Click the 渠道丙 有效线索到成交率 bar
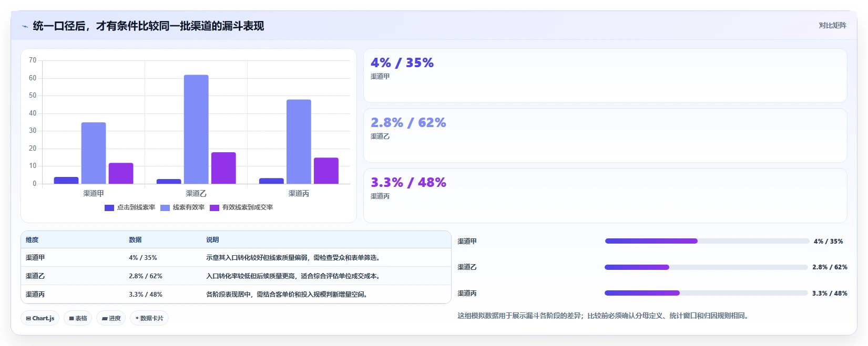The image size is (868, 346). point(326,171)
